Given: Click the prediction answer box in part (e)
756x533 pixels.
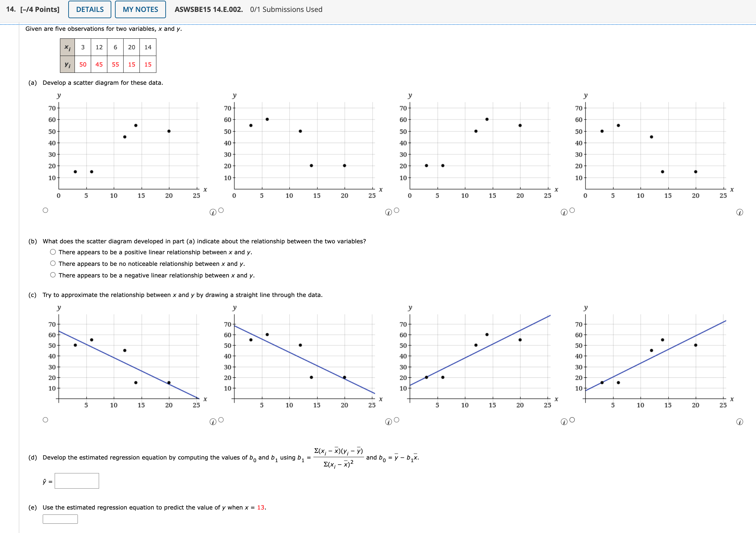Looking at the screenshot, I should point(60,519).
